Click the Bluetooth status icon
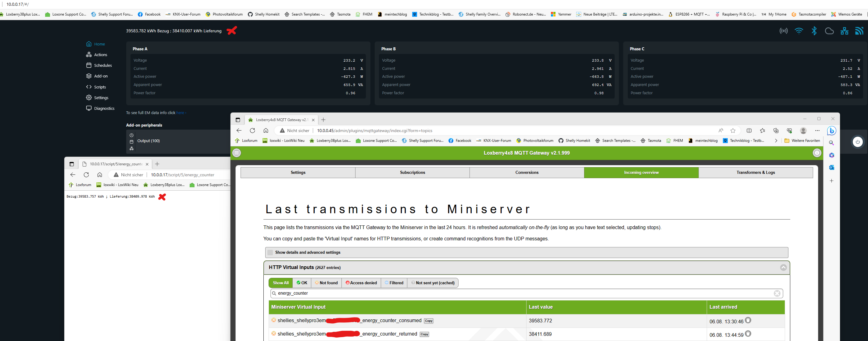 [814, 31]
